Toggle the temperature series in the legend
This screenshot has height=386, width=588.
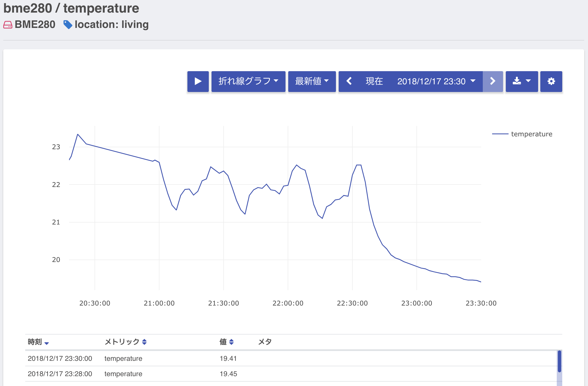pyautogui.click(x=531, y=134)
